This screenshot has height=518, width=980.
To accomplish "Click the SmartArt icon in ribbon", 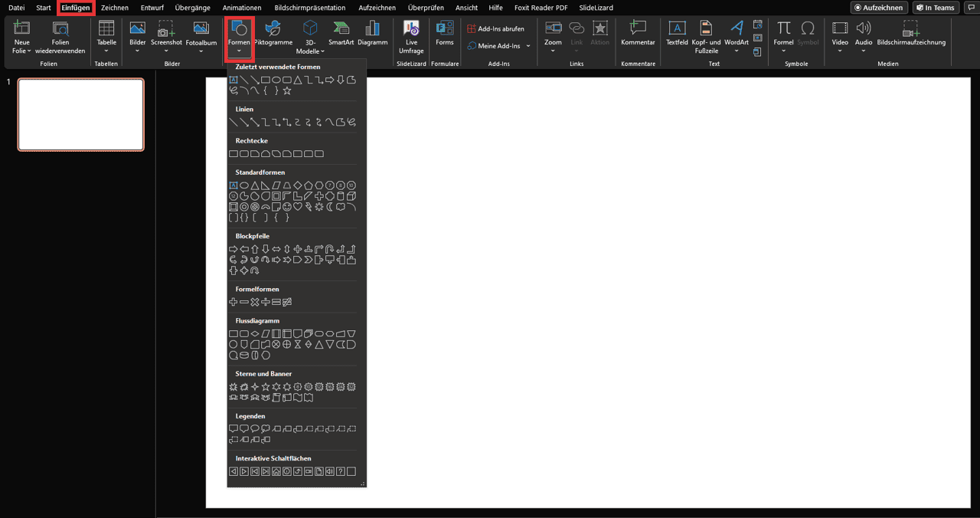I will click(341, 34).
